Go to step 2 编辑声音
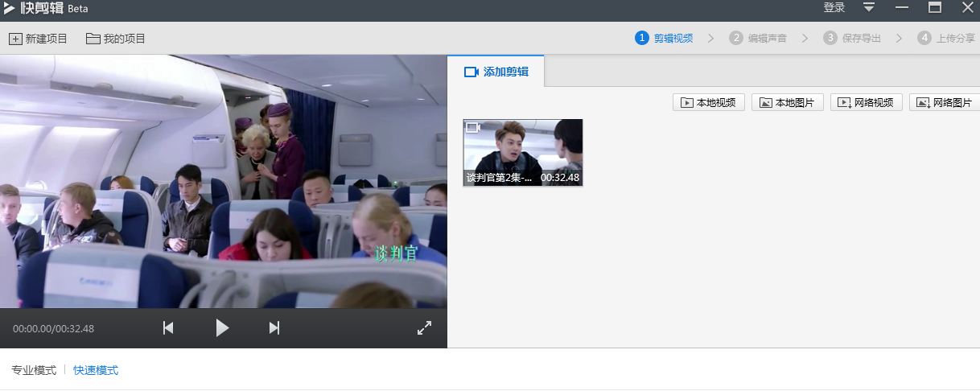 coord(758,38)
